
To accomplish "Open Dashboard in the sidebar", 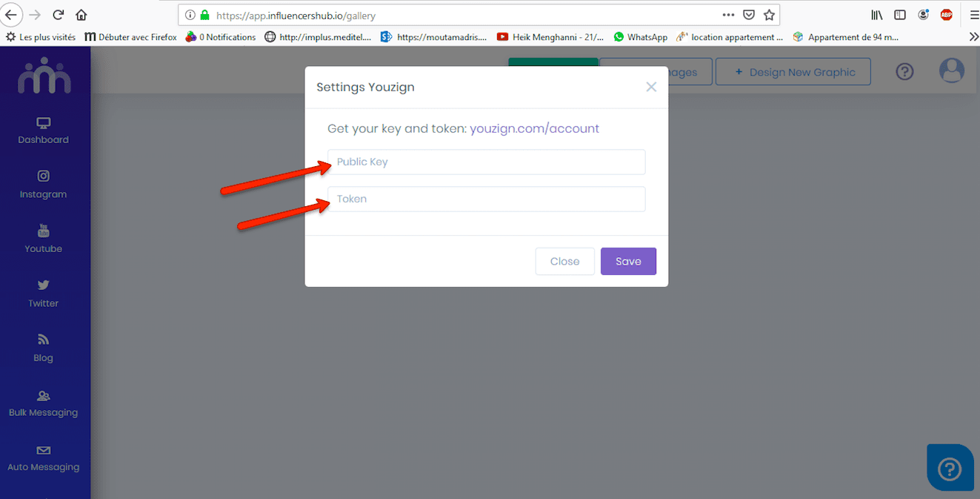I will pyautogui.click(x=43, y=130).
